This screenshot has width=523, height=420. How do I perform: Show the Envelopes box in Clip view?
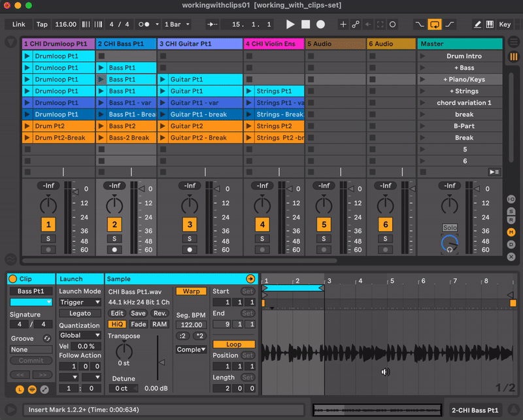[44, 389]
